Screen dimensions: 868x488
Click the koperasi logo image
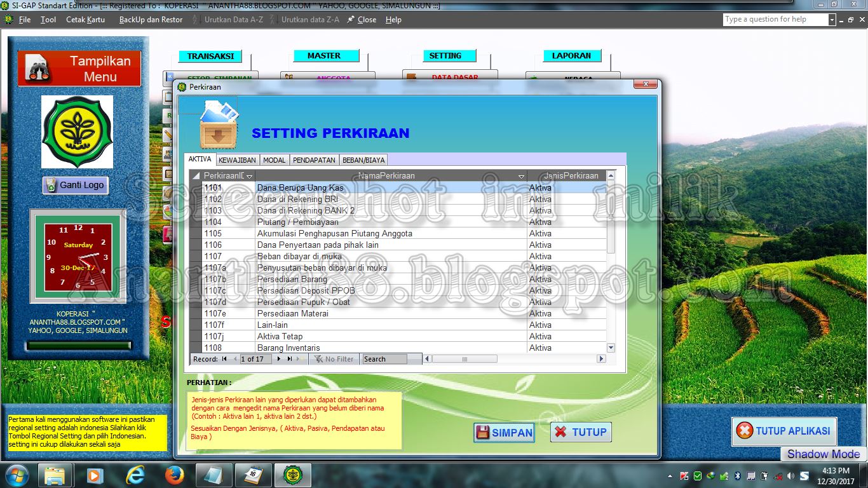(78, 132)
